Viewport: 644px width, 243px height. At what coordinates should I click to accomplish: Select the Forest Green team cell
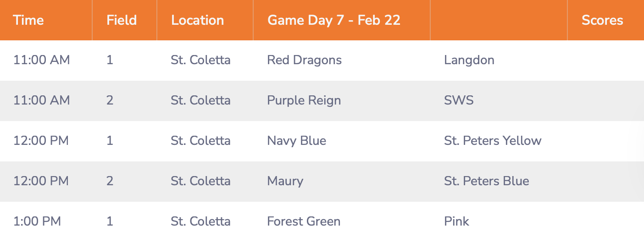[304, 221]
